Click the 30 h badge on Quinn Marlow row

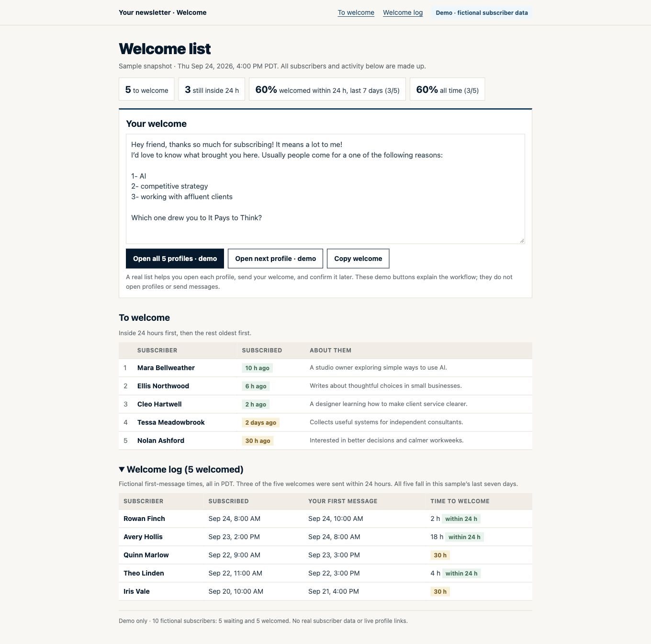click(x=440, y=555)
